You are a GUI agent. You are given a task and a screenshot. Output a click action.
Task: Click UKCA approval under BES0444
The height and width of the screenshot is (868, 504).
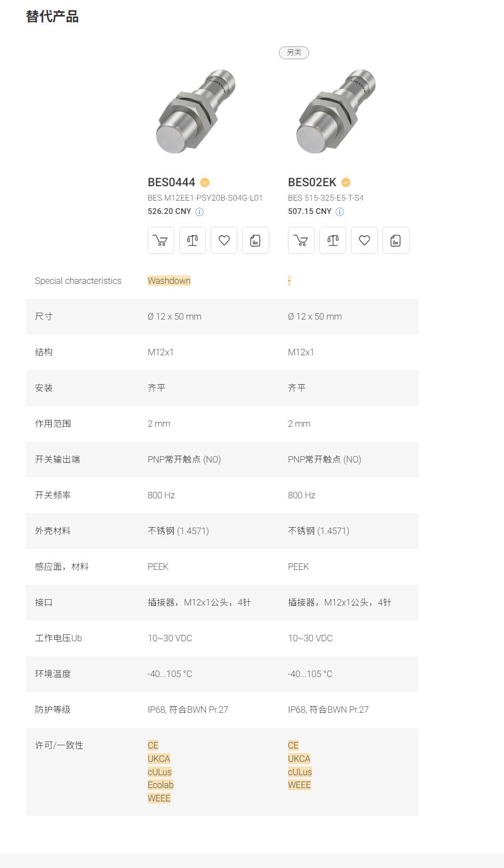[159, 759]
